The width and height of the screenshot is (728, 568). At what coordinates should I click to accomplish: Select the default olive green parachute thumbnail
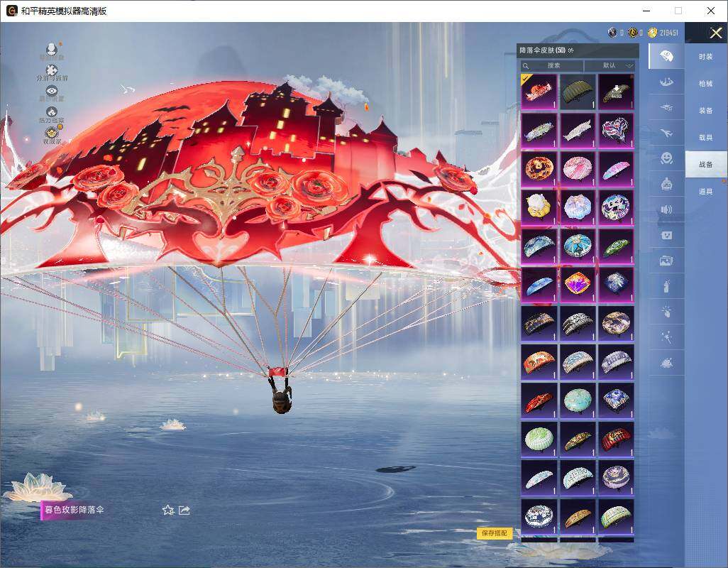tap(578, 92)
